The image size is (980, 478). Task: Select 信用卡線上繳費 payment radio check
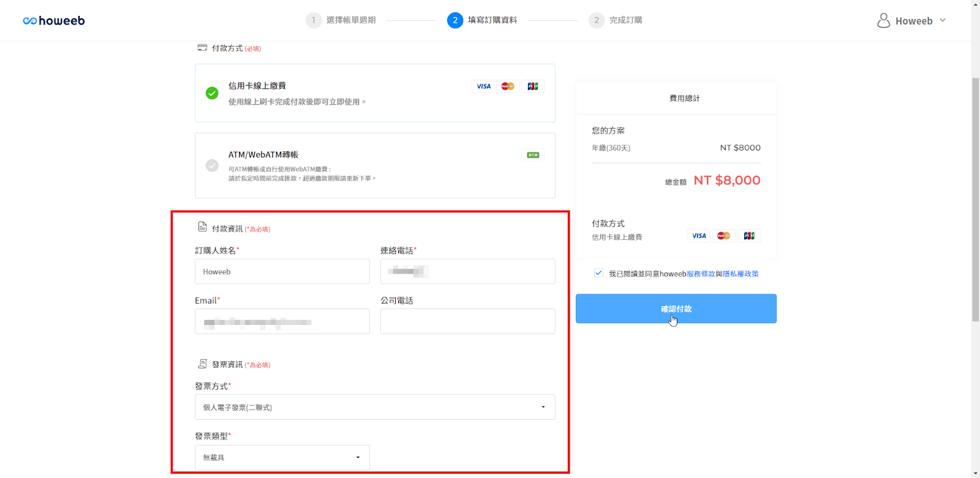click(212, 93)
